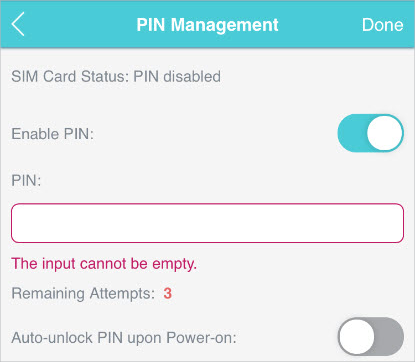This screenshot has width=415, height=362.
Task: Select the SIM Card Status text
Action: [x=116, y=77]
